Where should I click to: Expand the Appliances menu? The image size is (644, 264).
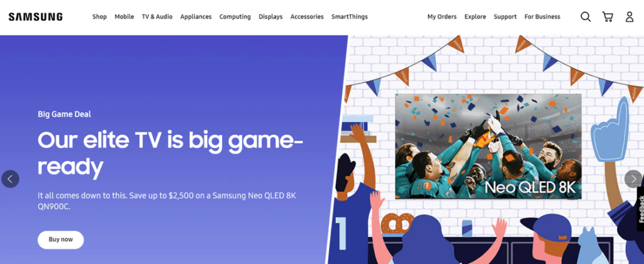(x=196, y=17)
